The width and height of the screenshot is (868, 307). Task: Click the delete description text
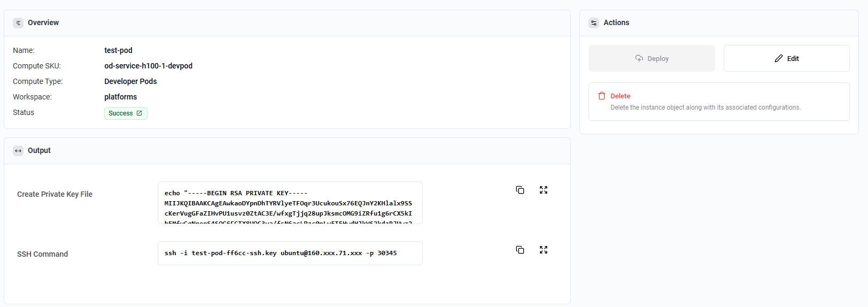click(x=706, y=108)
